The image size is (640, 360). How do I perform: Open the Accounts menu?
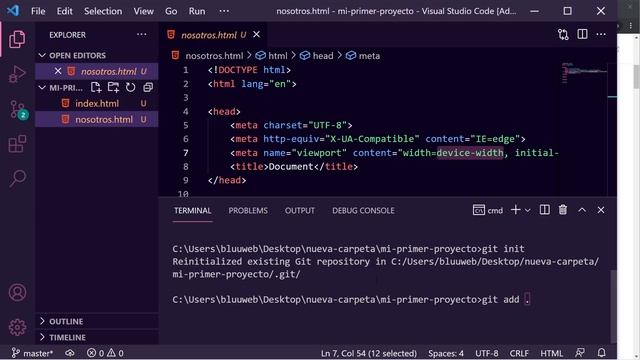point(17,292)
